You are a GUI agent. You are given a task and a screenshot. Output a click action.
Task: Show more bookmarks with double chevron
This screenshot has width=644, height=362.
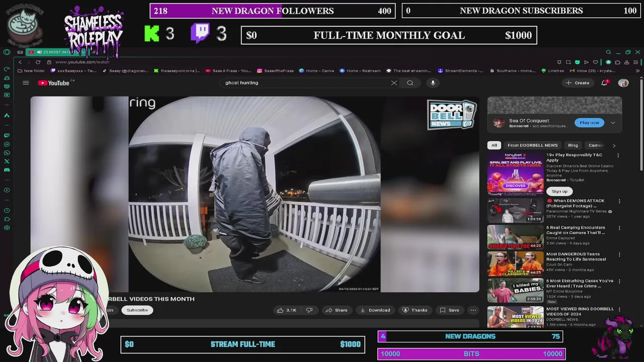click(638, 71)
